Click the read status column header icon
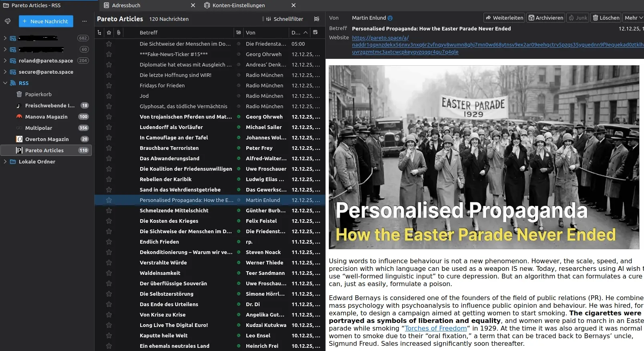Viewport: 644px width, 351px height. [x=239, y=32]
